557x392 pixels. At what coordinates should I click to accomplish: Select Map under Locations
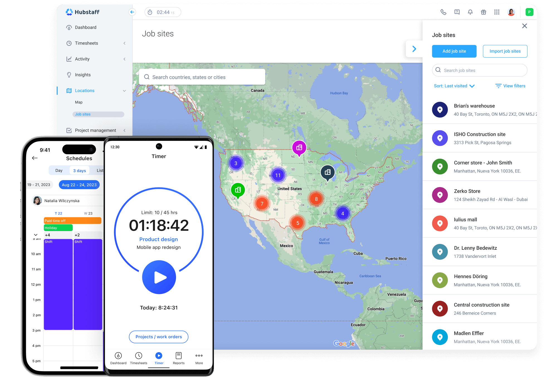(79, 102)
